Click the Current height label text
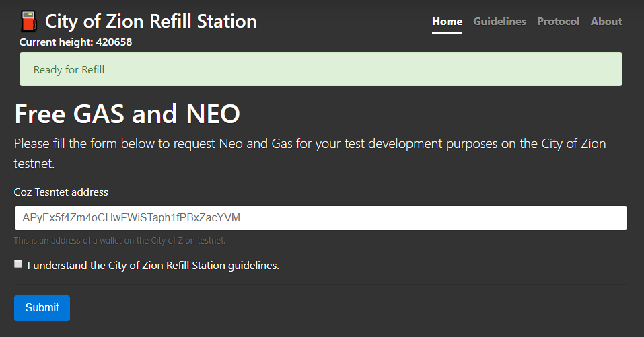 point(56,42)
